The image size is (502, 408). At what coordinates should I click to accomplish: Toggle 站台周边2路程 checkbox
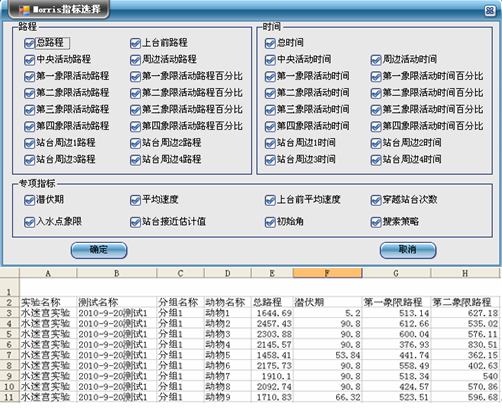[135, 143]
